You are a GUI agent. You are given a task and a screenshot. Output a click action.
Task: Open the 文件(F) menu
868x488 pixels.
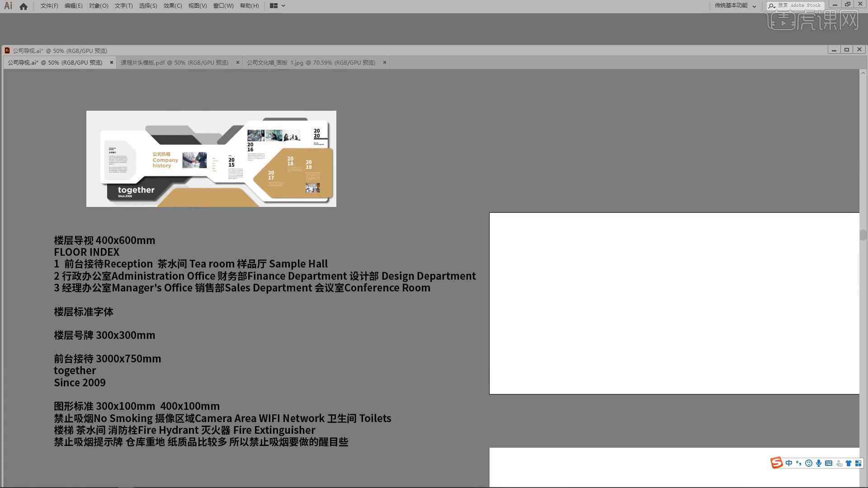click(x=47, y=5)
